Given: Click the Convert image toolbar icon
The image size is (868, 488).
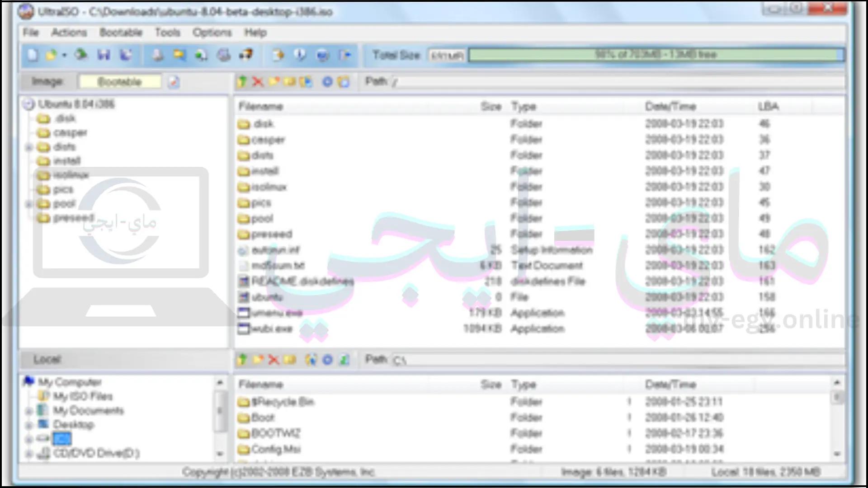Looking at the screenshot, I should pos(179,55).
